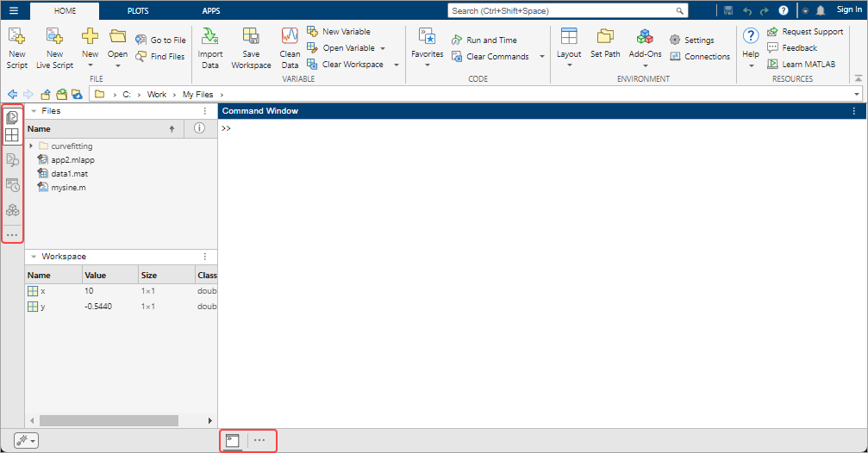
Task: Open the New dropdown in File section
Action: click(91, 49)
